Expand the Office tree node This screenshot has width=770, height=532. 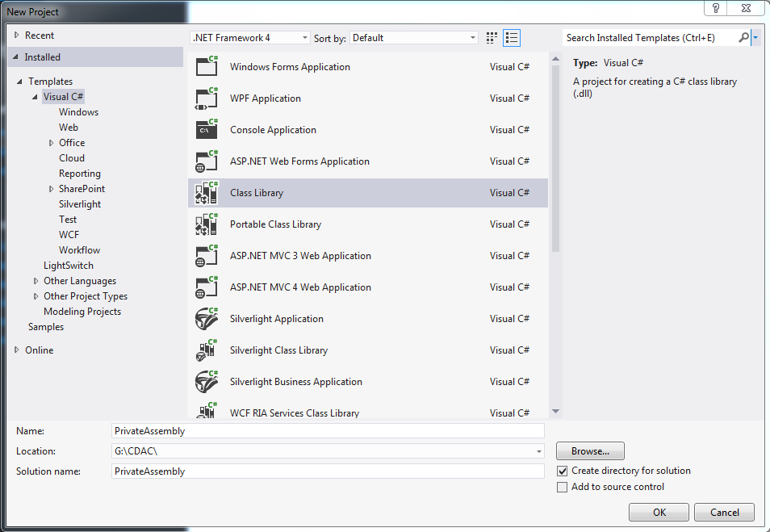(x=52, y=143)
